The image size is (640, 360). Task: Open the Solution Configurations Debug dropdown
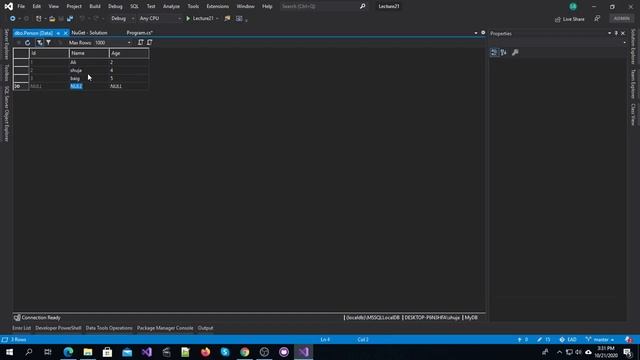122,18
